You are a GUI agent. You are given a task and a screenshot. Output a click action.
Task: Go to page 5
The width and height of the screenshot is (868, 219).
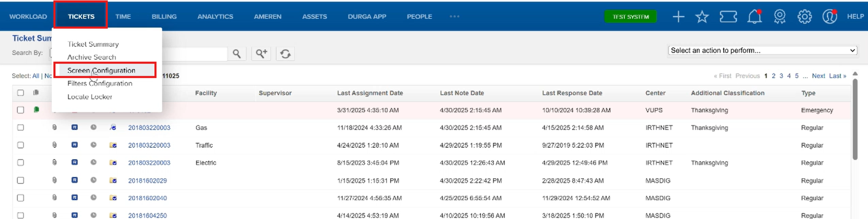[797, 76]
